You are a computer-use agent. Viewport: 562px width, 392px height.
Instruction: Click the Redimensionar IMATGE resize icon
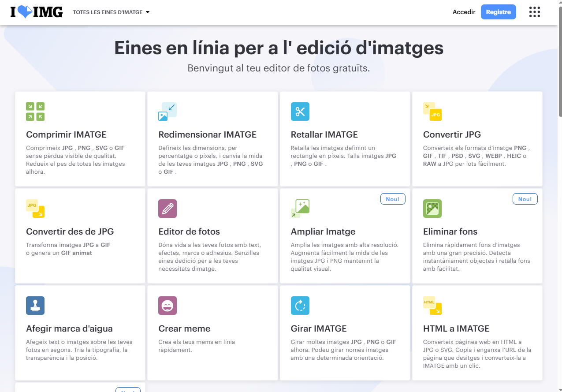pos(167,111)
